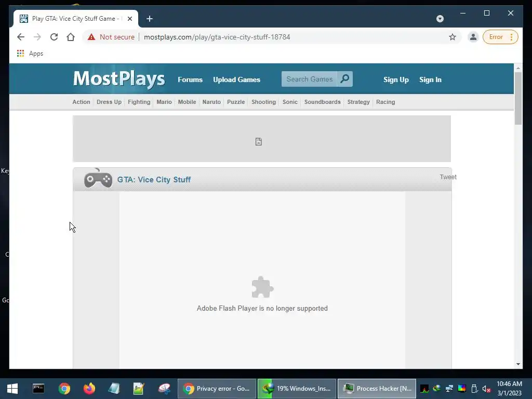Open the clock showing 10:46 AM

(x=509, y=389)
